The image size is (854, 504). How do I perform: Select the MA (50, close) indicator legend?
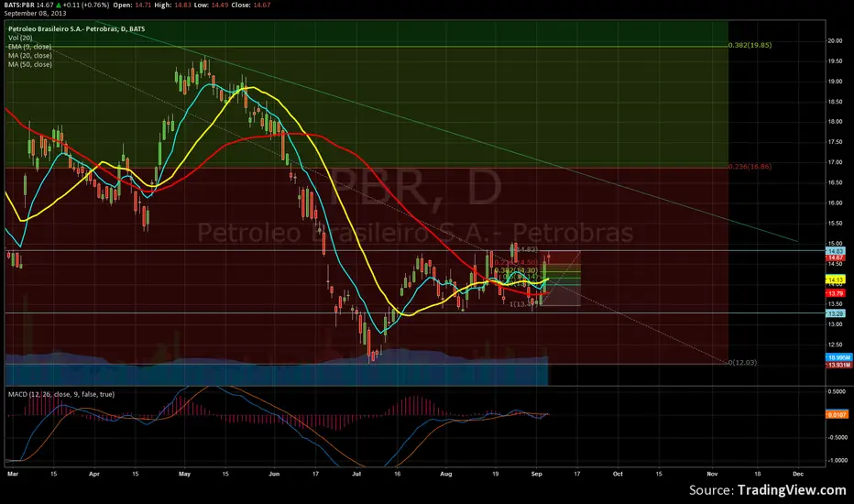pyautogui.click(x=30, y=64)
